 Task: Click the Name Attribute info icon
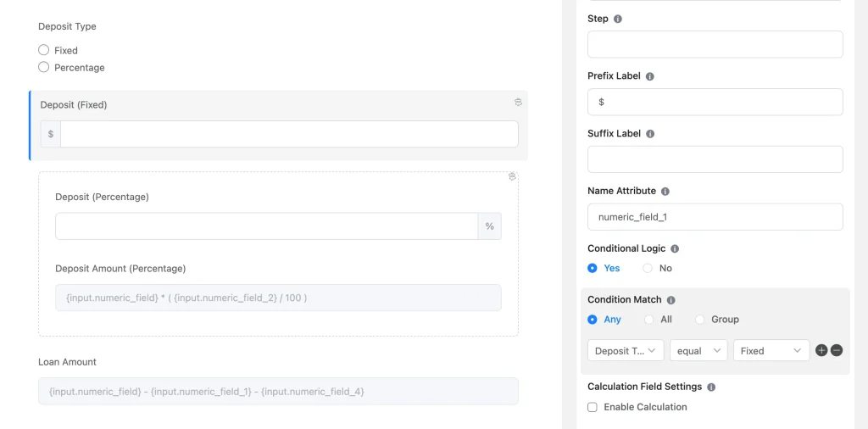(x=665, y=192)
